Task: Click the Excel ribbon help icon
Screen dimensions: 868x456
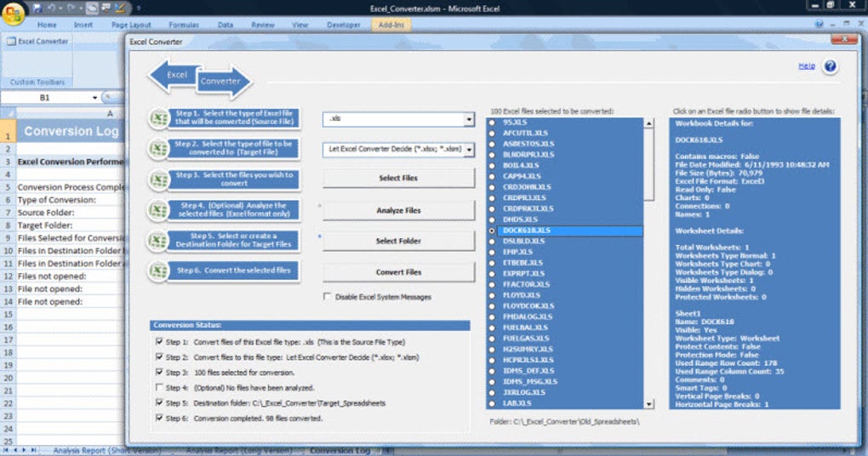Action: click(819, 25)
